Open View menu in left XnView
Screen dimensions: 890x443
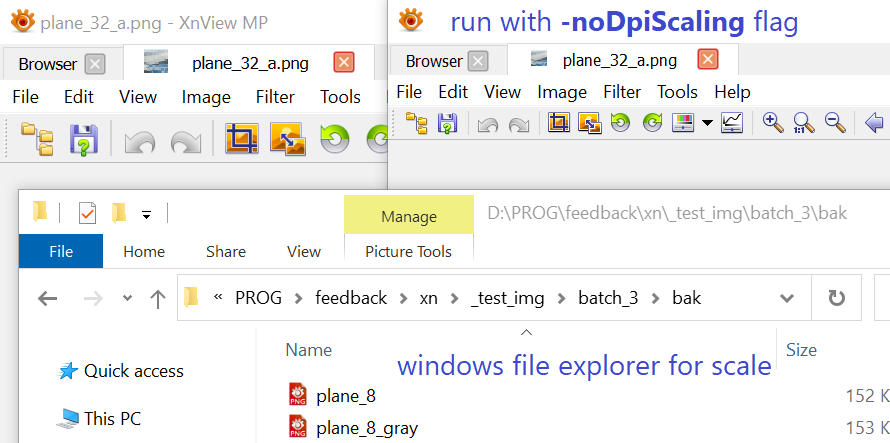coord(137,97)
